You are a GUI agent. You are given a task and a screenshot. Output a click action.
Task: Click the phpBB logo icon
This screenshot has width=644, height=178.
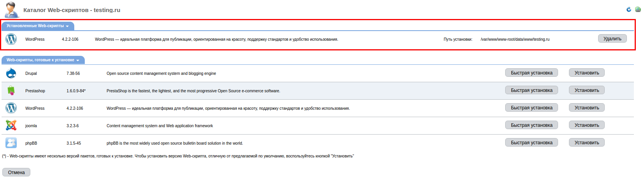11,143
